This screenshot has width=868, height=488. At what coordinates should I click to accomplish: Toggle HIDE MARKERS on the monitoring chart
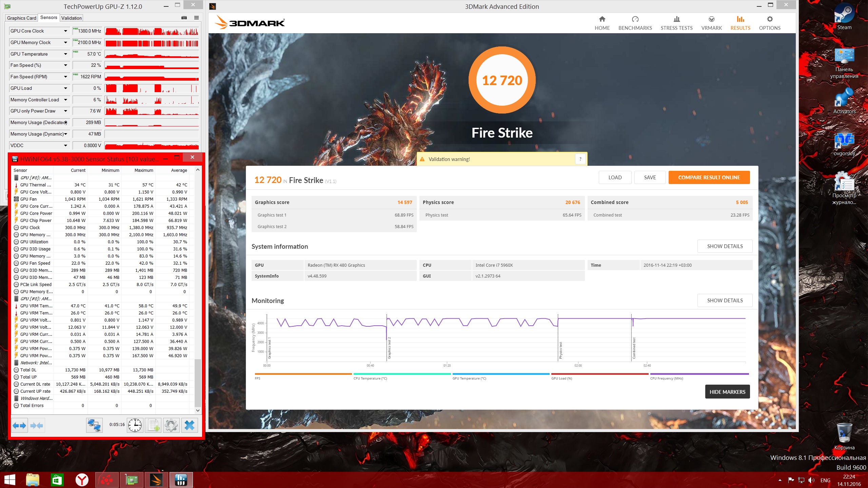727,392
